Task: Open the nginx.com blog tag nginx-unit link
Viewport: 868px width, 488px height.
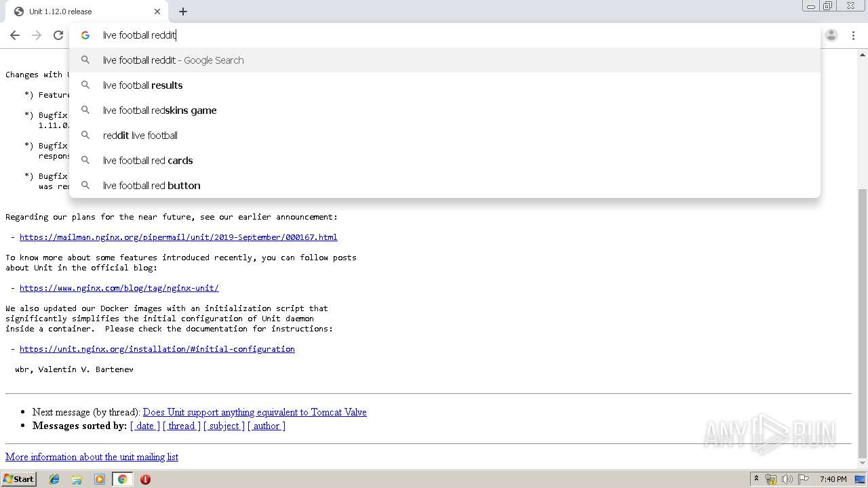Action: pos(119,288)
